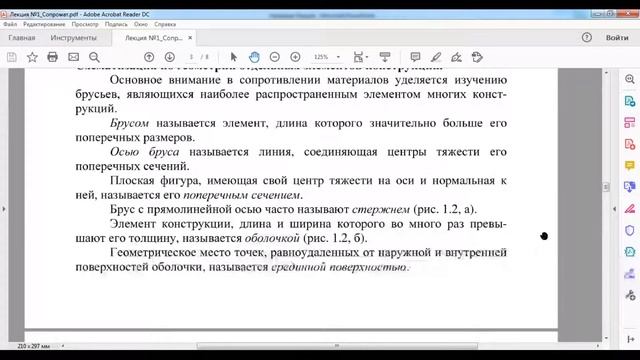
Task: Select the highlighter pen tool
Action: (436, 57)
